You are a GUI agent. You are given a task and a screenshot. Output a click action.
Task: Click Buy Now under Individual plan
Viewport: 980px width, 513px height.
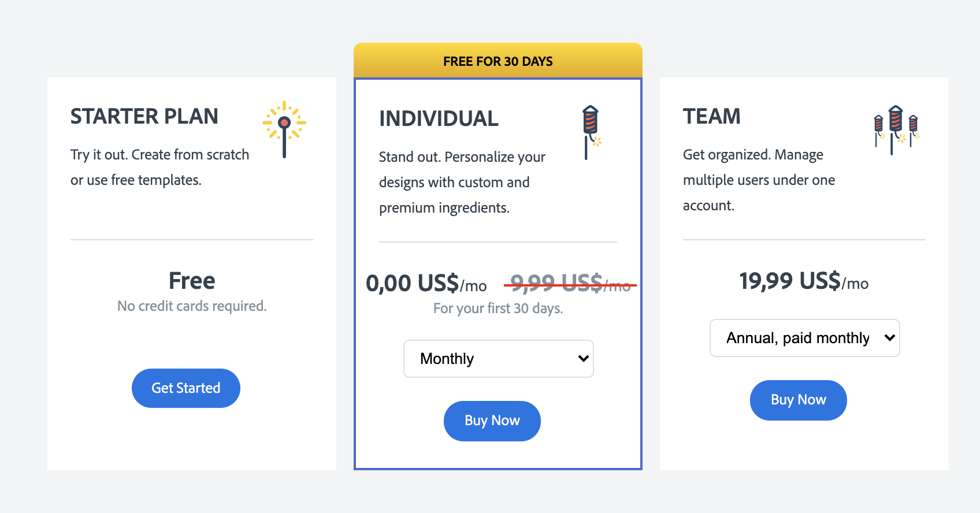pyautogui.click(x=492, y=421)
